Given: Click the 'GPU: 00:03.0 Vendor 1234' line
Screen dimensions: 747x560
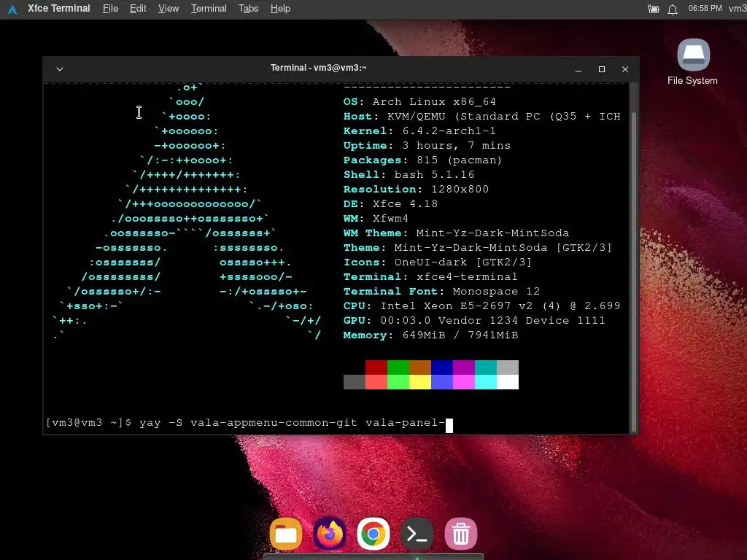Looking at the screenshot, I should coord(474,321).
